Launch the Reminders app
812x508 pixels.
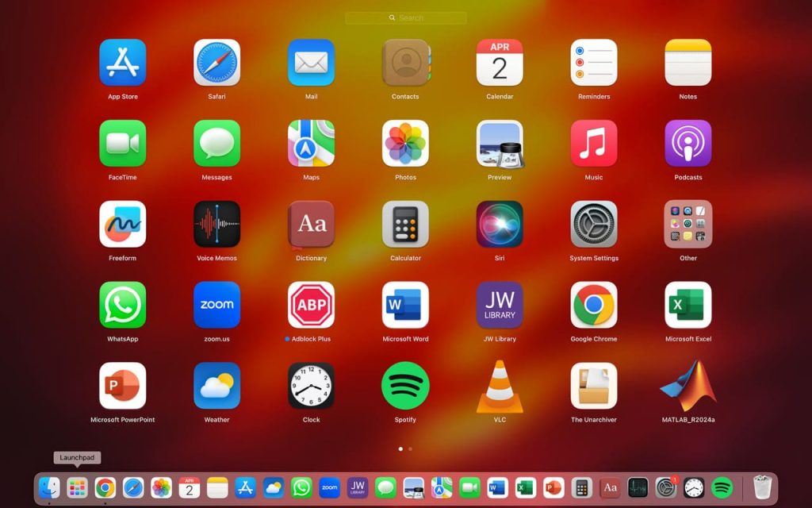[594, 62]
